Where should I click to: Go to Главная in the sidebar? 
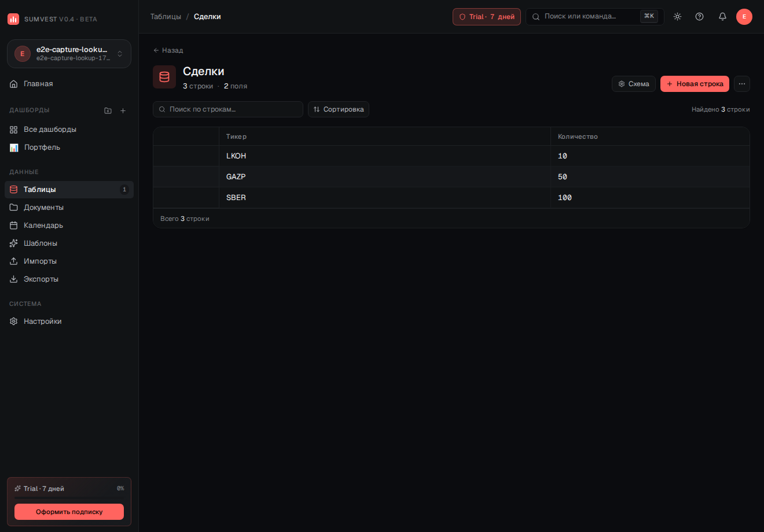(69, 84)
